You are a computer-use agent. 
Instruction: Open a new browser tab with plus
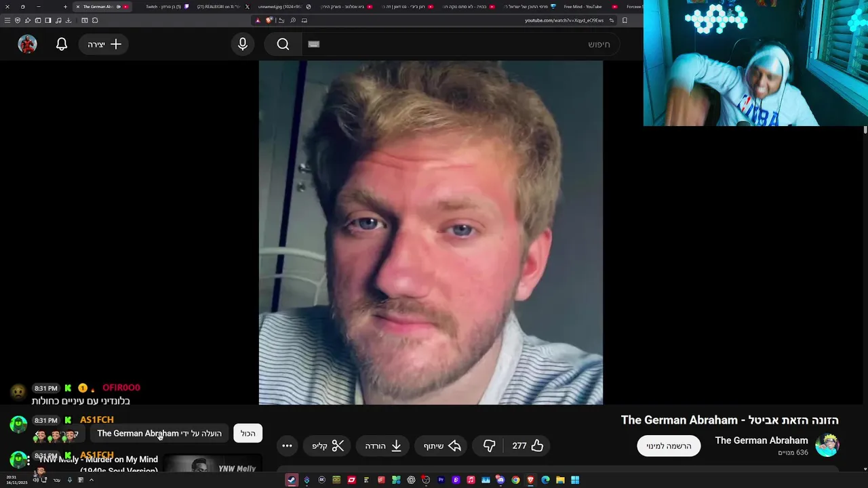[65, 7]
